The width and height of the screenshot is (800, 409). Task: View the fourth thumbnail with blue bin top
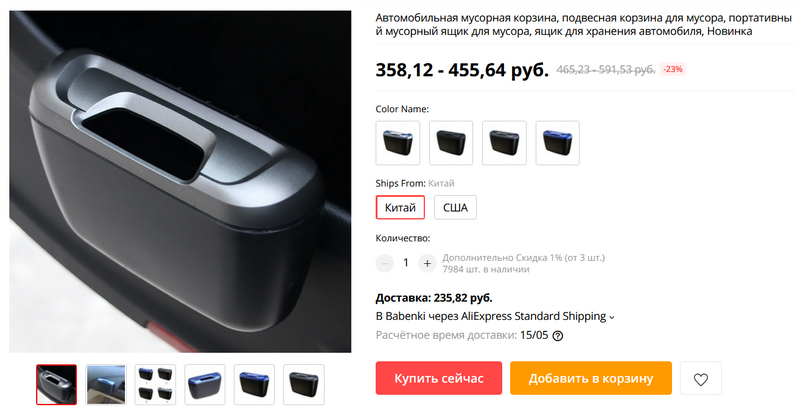click(205, 385)
